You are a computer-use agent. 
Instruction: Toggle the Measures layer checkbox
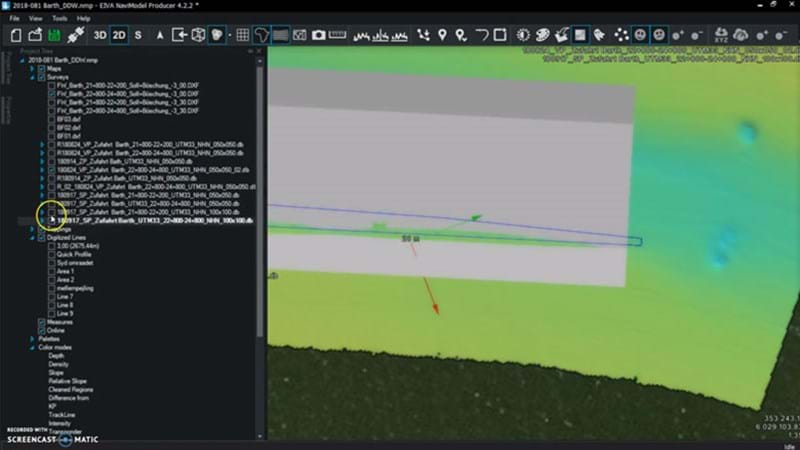click(41, 322)
